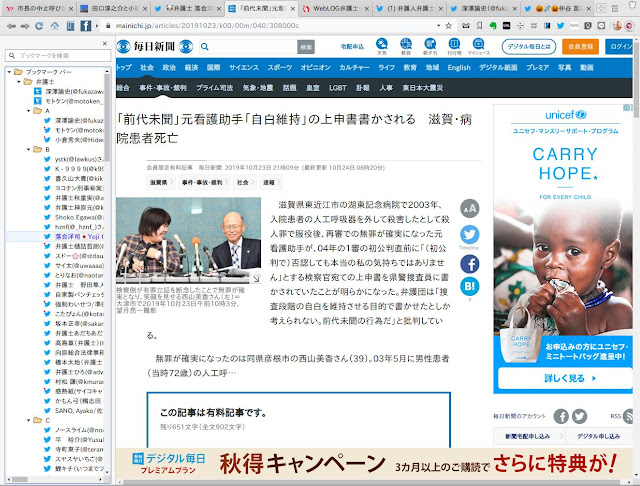Viewport: 640px width, 486px height.
Task: Expand the article photo with enlarge arrow
Action: (256, 278)
